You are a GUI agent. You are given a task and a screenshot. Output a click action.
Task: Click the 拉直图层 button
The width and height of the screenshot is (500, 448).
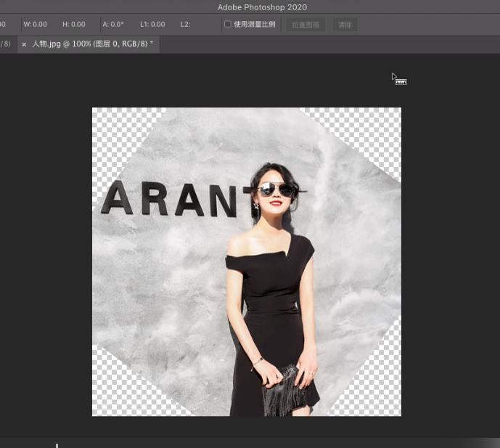pyautogui.click(x=305, y=25)
